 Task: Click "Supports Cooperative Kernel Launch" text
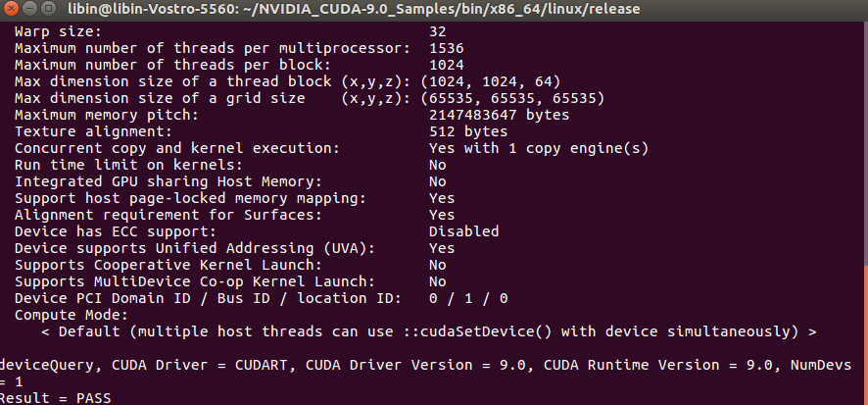168,265
